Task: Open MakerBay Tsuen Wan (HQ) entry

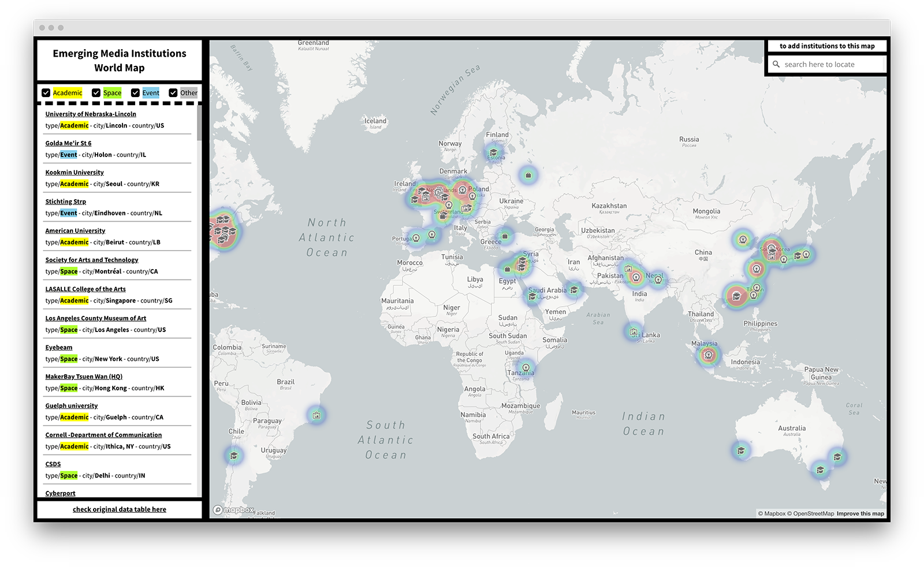Action: coord(84,377)
